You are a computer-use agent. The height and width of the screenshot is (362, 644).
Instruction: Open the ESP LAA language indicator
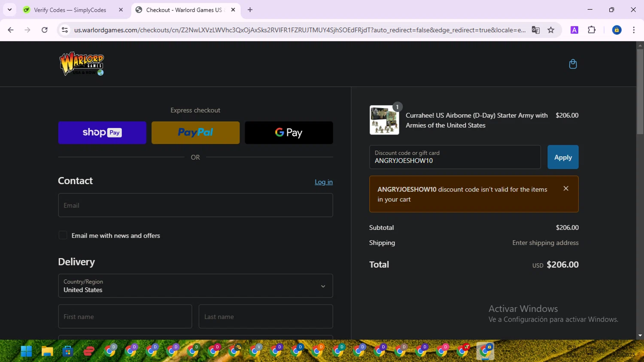click(571, 351)
